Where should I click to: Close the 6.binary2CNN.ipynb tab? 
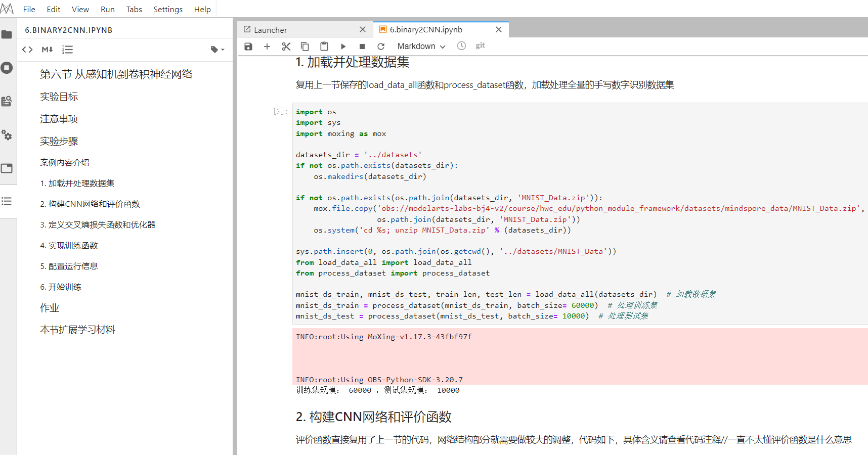(x=499, y=29)
